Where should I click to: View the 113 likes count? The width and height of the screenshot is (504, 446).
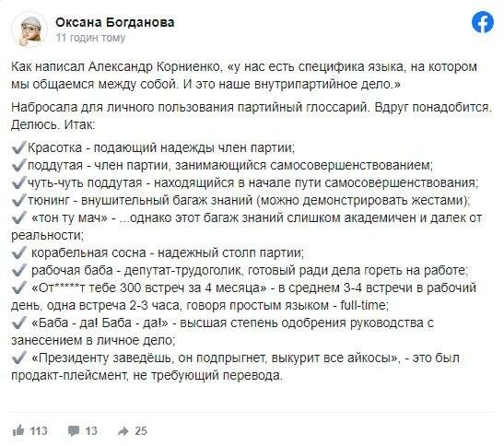click(39, 431)
